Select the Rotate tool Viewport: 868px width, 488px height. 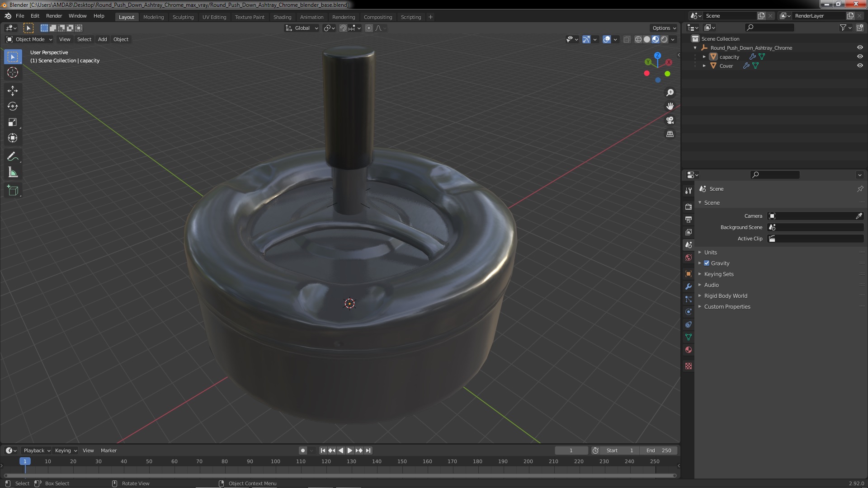click(x=13, y=106)
